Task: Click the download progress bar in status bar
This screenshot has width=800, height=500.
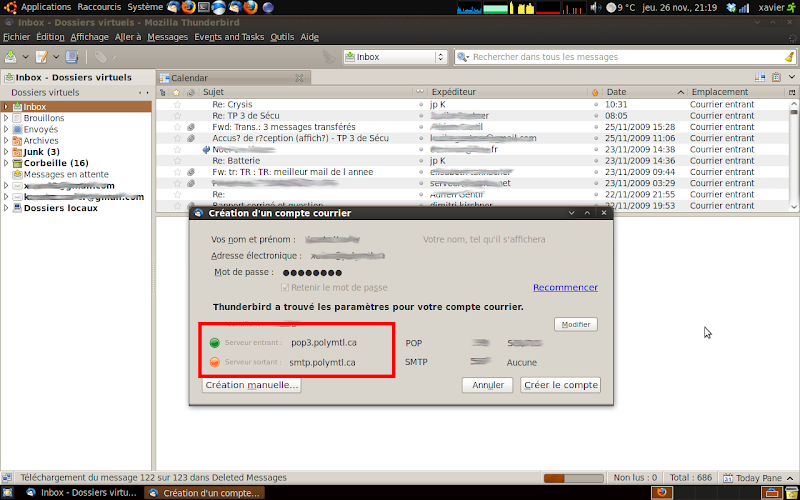Action: 573,478
